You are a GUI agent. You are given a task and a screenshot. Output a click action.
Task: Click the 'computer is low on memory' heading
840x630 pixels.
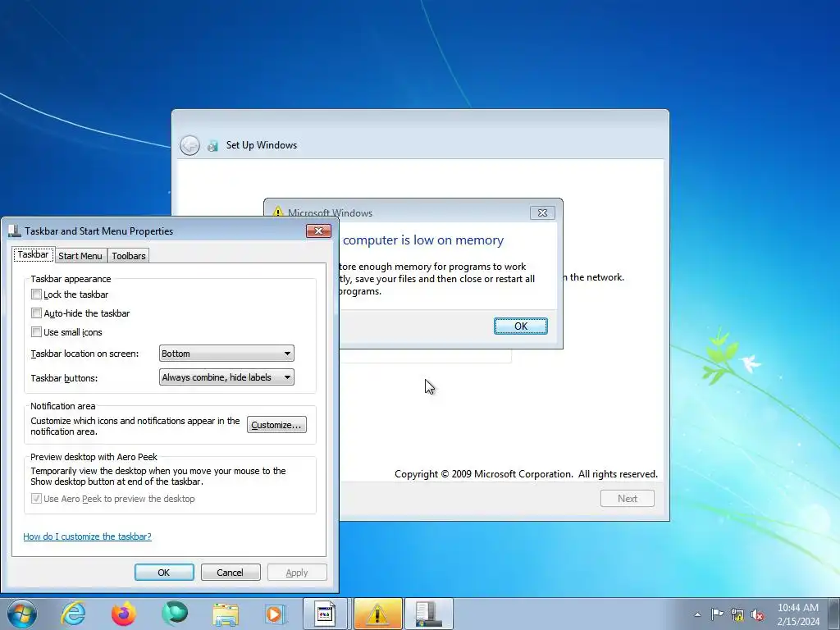click(423, 240)
